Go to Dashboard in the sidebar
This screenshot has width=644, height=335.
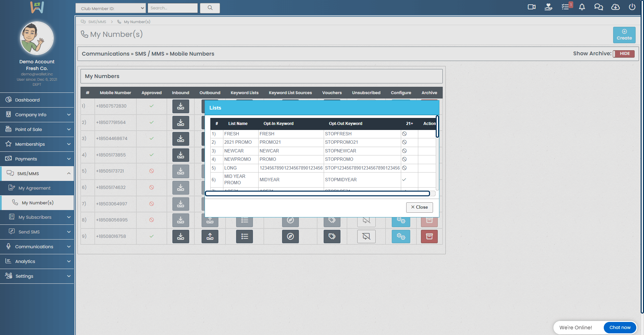click(27, 100)
